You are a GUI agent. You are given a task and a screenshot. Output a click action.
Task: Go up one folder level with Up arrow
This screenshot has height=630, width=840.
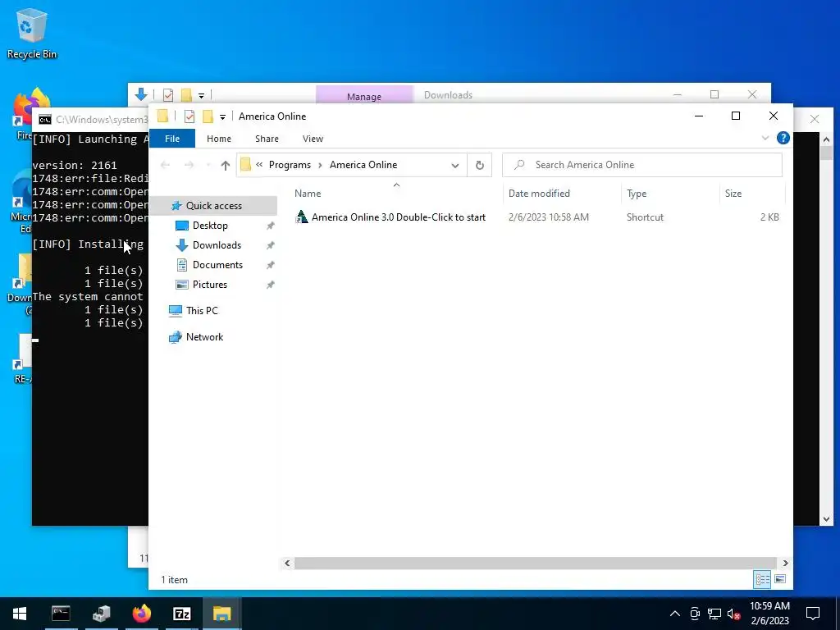coord(226,166)
